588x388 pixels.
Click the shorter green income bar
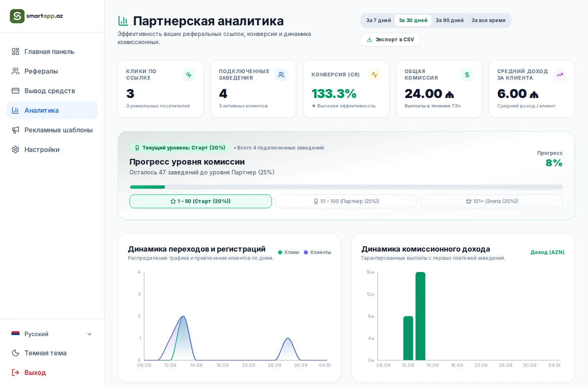tap(408, 338)
